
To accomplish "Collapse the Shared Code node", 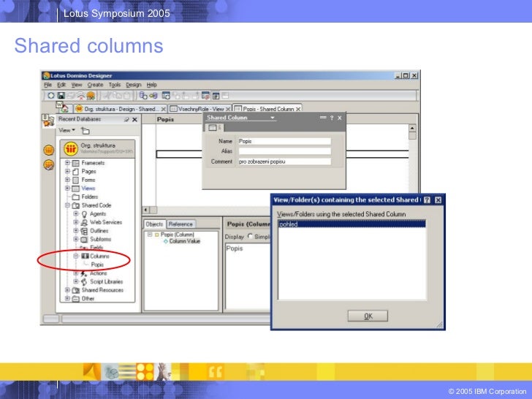I will click(67, 205).
